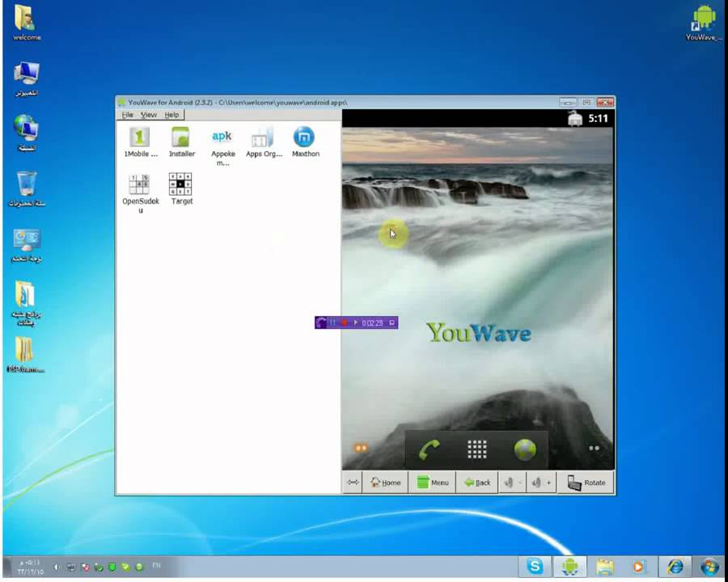Click the red record stop button
This screenshot has height=582, width=728.
(x=345, y=323)
